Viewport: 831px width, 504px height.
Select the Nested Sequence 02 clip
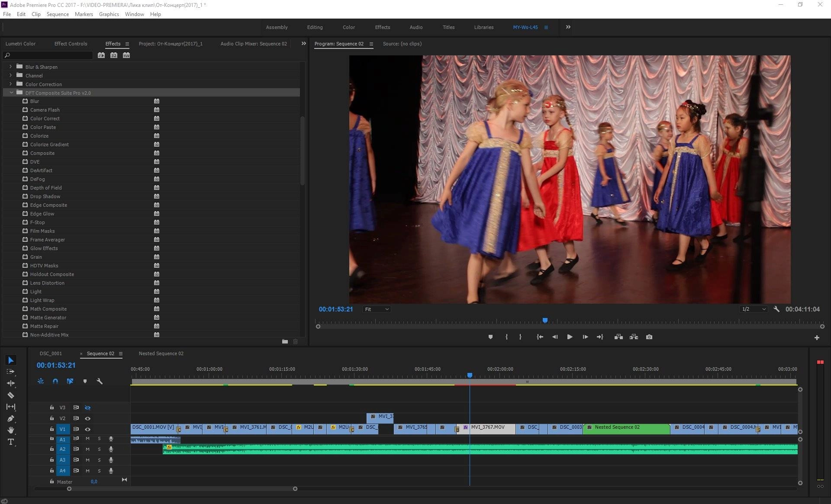point(626,429)
